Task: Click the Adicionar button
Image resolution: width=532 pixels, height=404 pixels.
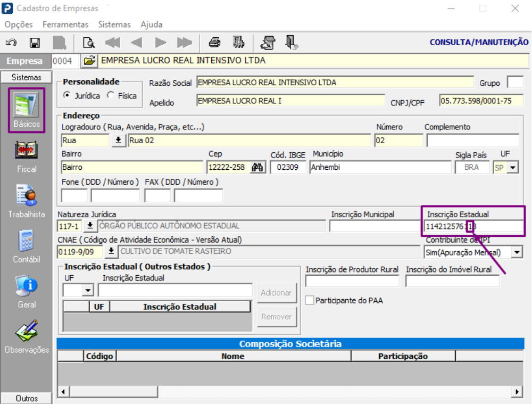Action: [x=277, y=293]
